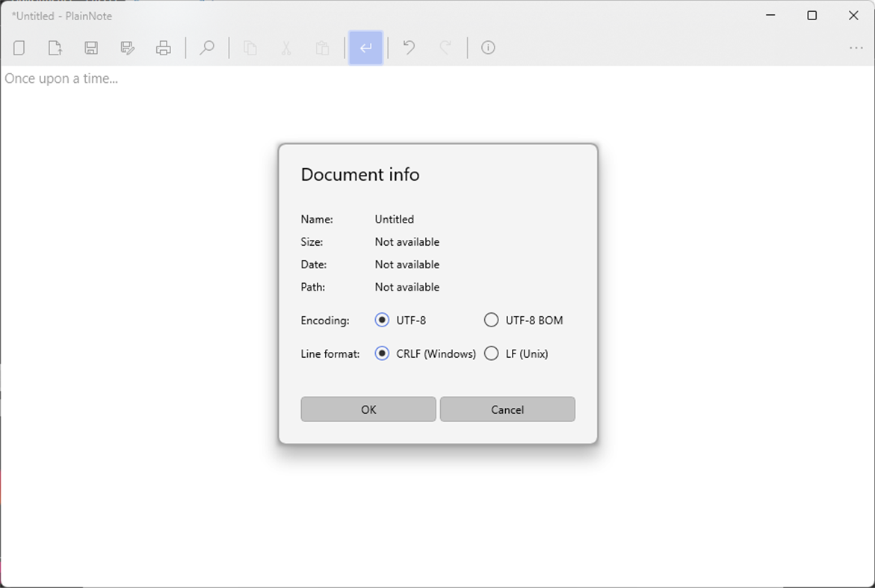The width and height of the screenshot is (875, 588).
Task: Confirm document info with OK
Action: click(368, 409)
